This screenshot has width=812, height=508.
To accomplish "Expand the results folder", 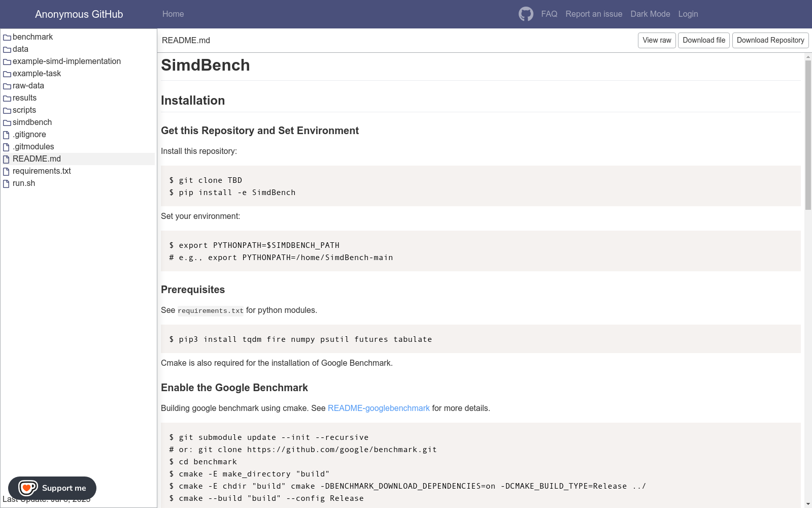I will [24, 98].
